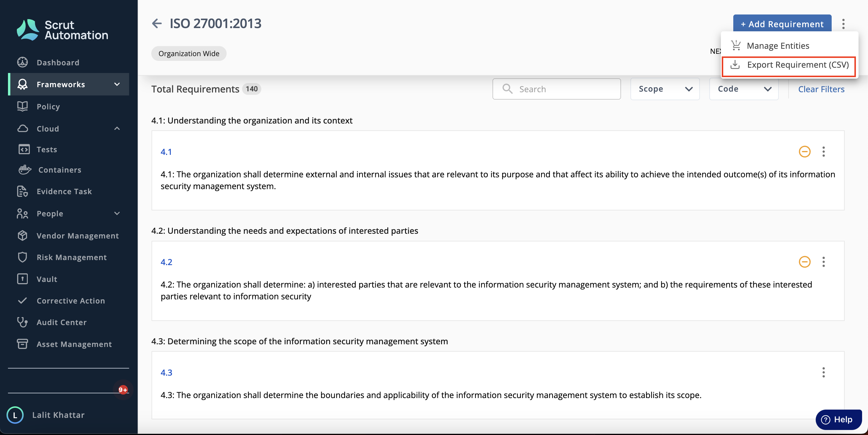Click the Add Requirement button
The width and height of the screenshot is (868, 435).
(782, 24)
